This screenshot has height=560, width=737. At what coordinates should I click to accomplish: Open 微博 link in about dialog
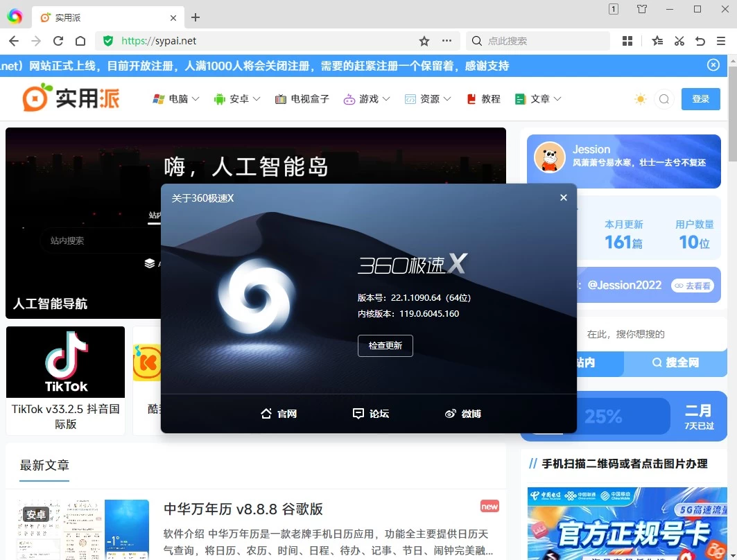pos(463,414)
